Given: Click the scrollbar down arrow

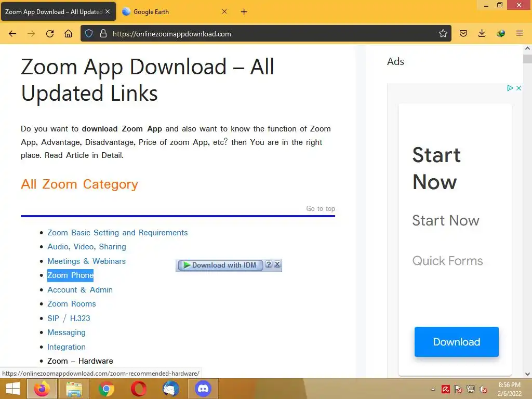Looking at the screenshot, I should coord(527,374).
